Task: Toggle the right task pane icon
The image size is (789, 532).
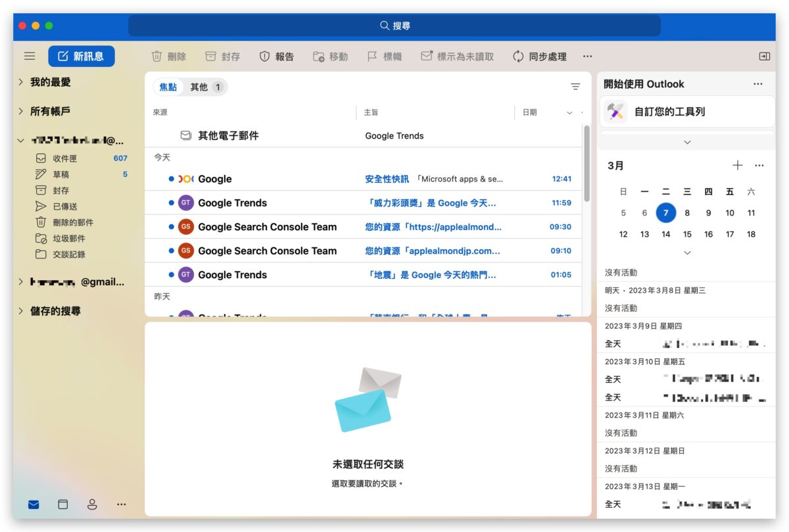Action: click(x=764, y=57)
